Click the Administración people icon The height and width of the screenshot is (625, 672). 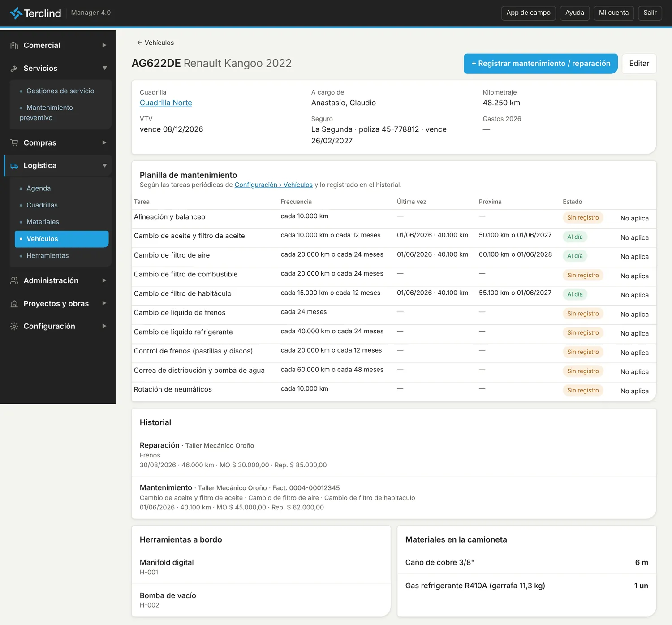coord(14,280)
